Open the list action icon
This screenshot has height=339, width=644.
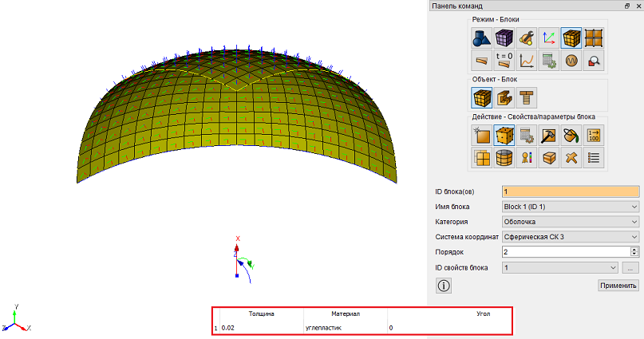pos(594,158)
